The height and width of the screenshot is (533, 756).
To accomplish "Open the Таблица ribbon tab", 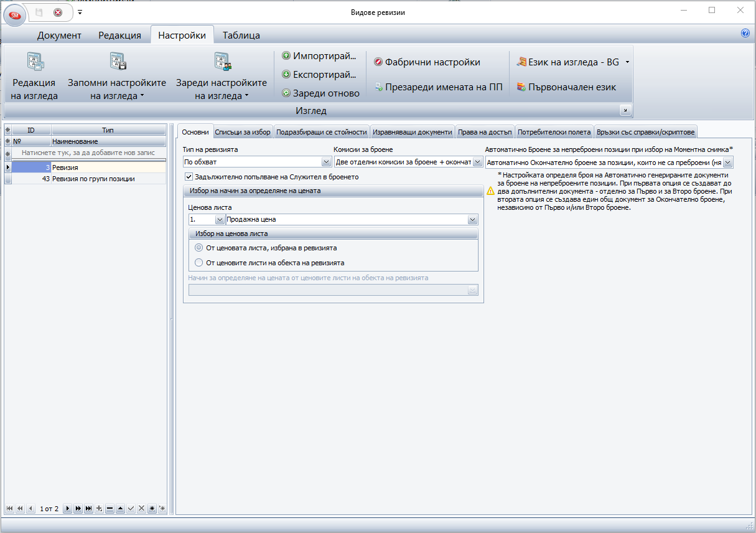I will click(241, 35).
